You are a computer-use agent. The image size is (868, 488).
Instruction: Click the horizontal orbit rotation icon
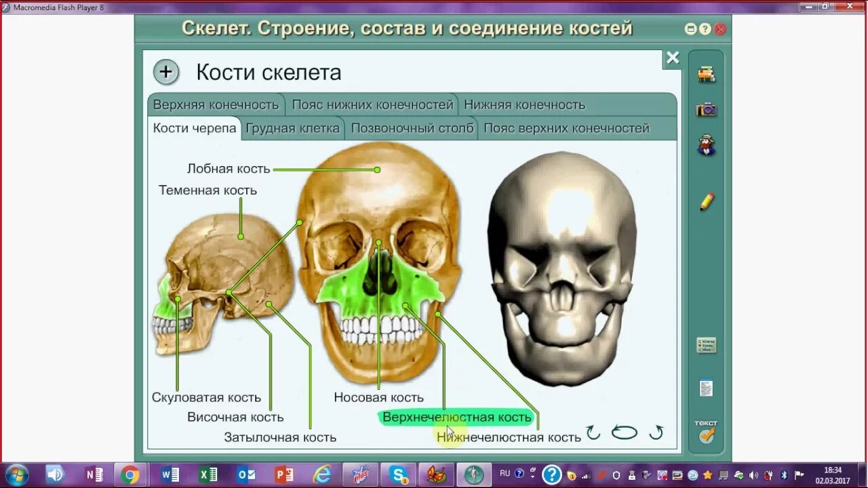625,432
